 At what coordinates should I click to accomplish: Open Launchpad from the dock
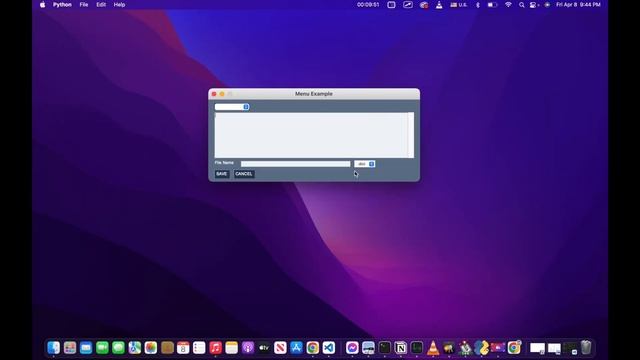coord(70,348)
